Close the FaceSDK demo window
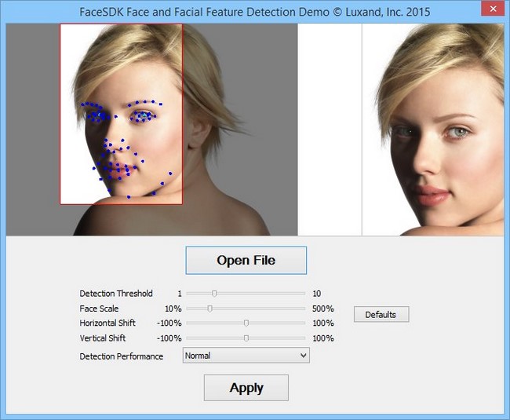Viewport: 510px width, 420px height. coord(493,9)
